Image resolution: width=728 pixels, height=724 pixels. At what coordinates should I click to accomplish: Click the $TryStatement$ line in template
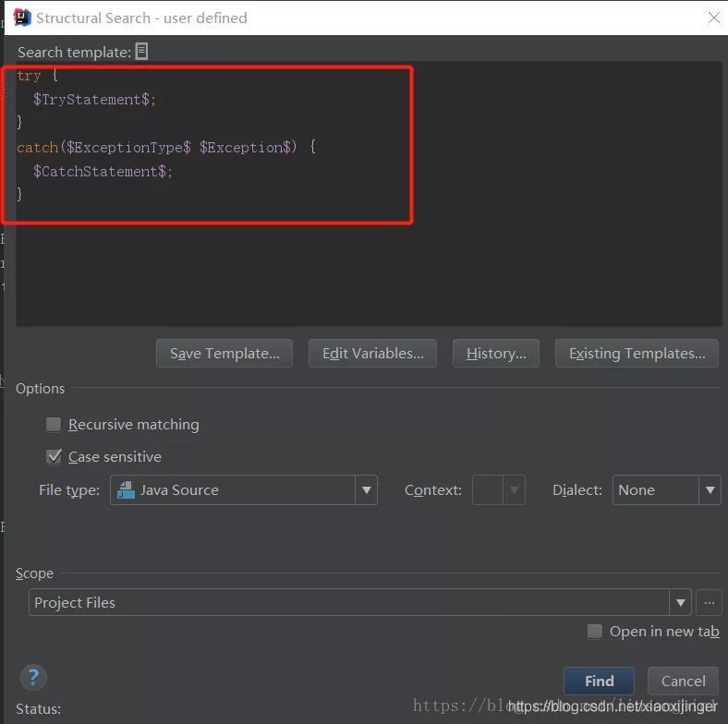(x=95, y=100)
